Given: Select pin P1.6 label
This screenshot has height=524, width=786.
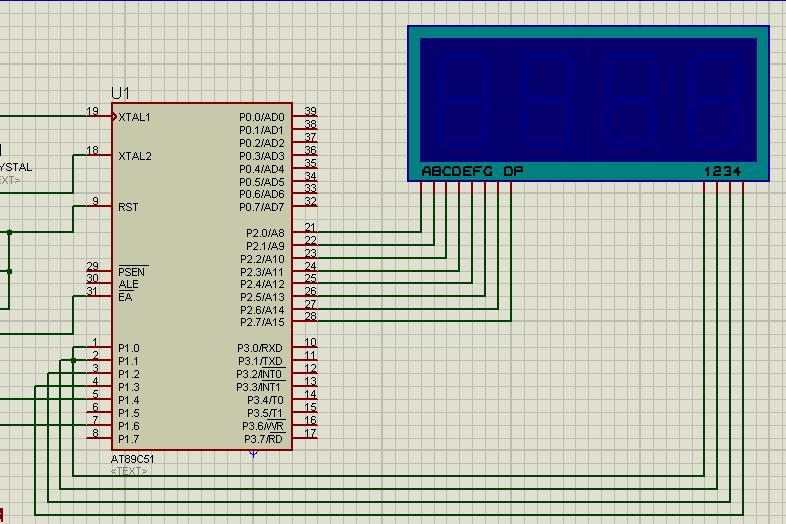Looking at the screenshot, I should click(129, 426).
